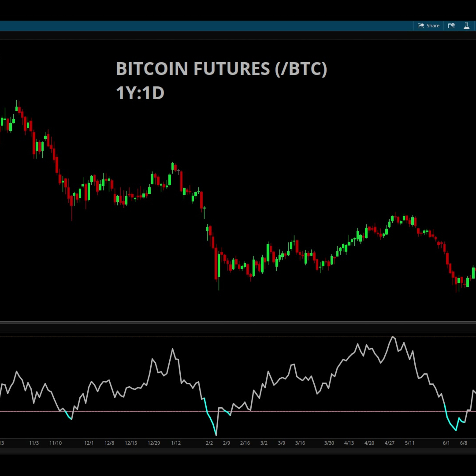Viewport: 476px width, 476px height.
Task: Click the 11/10 date label
Action: pyautogui.click(x=56, y=443)
